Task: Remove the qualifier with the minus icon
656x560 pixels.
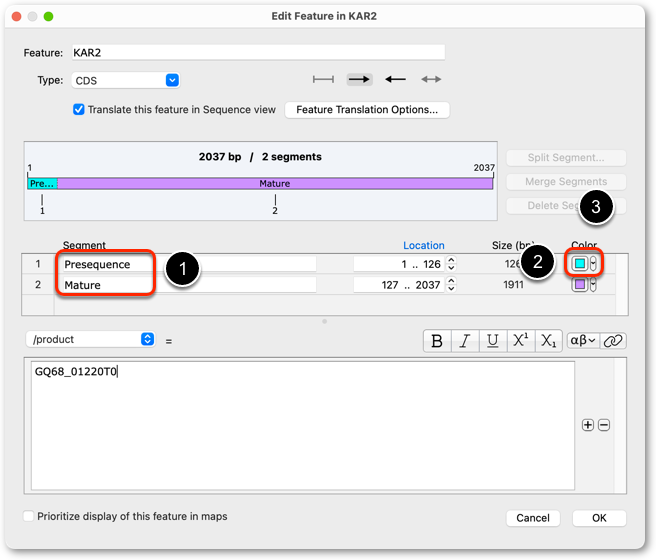Action: (x=604, y=425)
